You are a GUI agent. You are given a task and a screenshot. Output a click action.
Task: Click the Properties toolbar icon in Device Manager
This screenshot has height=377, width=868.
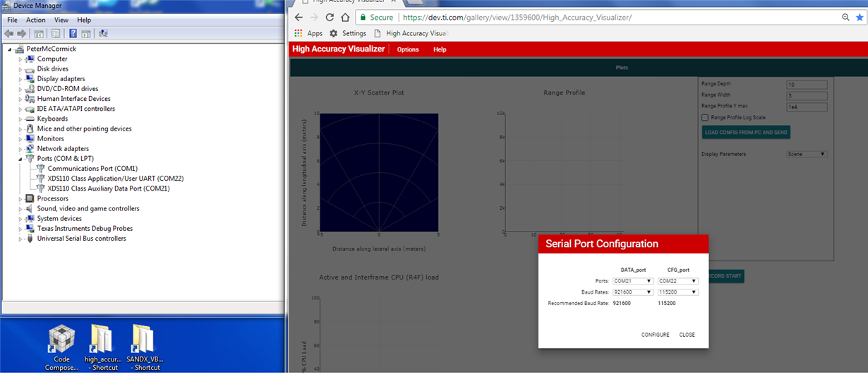pos(56,33)
